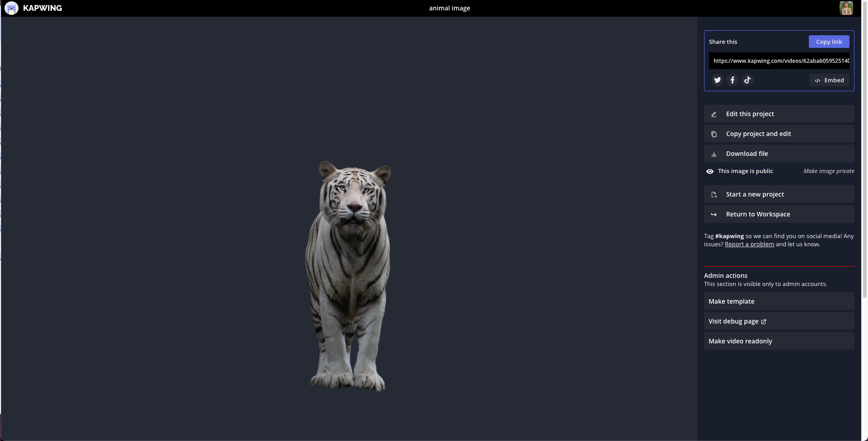Image resolution: width=868 pixels, height=441 pixels.
Task: Share to TikTok via its icon
Action: click(x=747, y=80)
